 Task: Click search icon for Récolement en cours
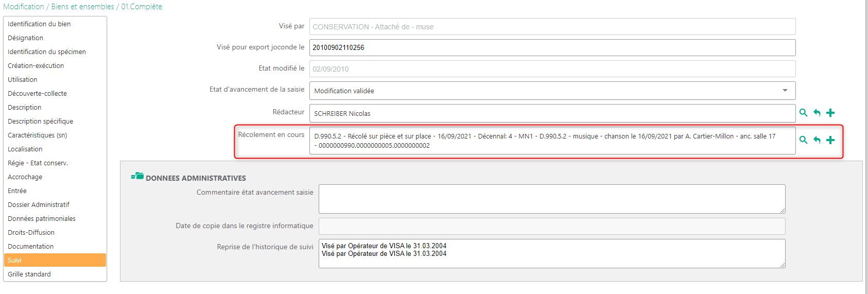click(803, 140)
